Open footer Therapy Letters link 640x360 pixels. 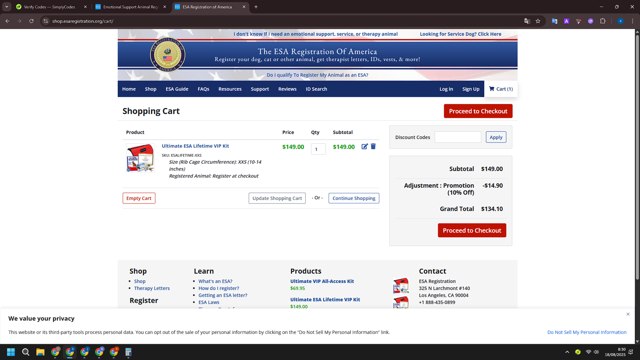coord(152,288)
